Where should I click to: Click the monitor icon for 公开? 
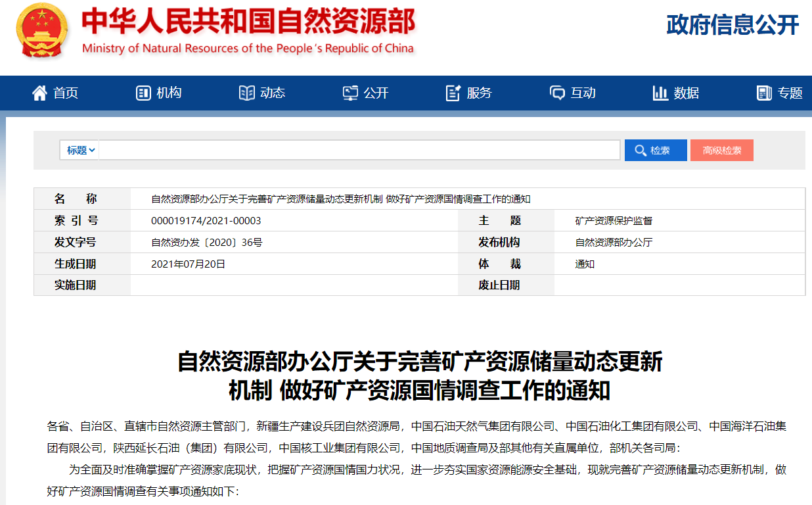click(350, 93)
